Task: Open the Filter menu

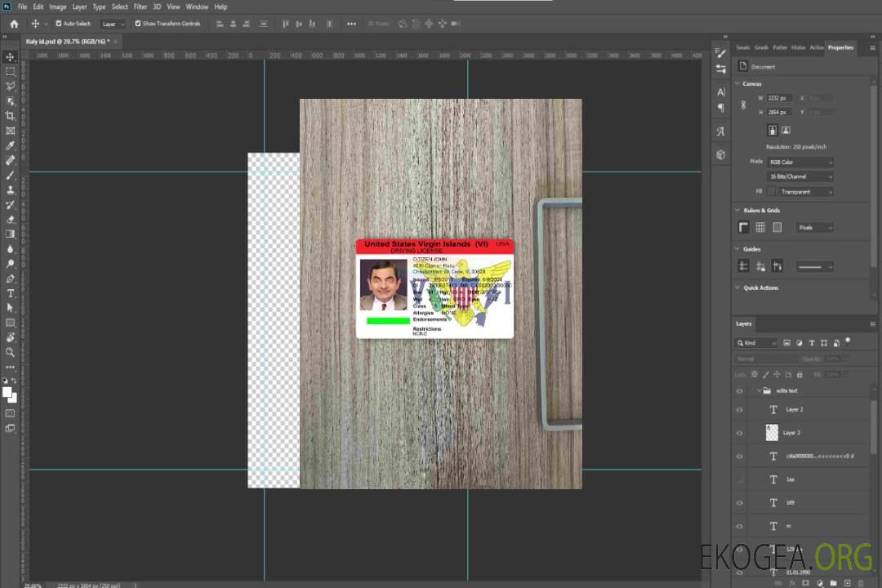Action: (140, 7)
